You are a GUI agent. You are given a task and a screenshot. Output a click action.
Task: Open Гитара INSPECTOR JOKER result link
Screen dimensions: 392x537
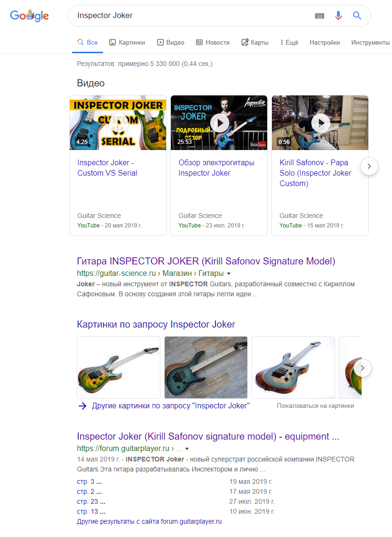pos(206,261)
